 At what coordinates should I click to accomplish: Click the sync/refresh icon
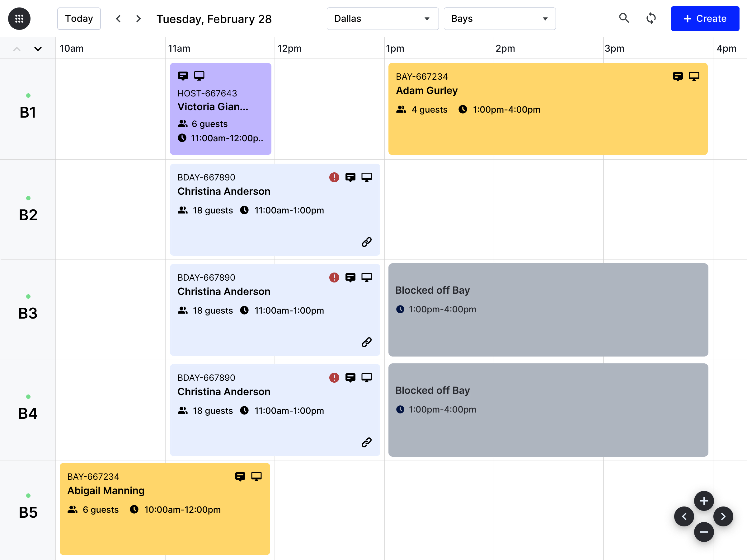tap(651, 19)
